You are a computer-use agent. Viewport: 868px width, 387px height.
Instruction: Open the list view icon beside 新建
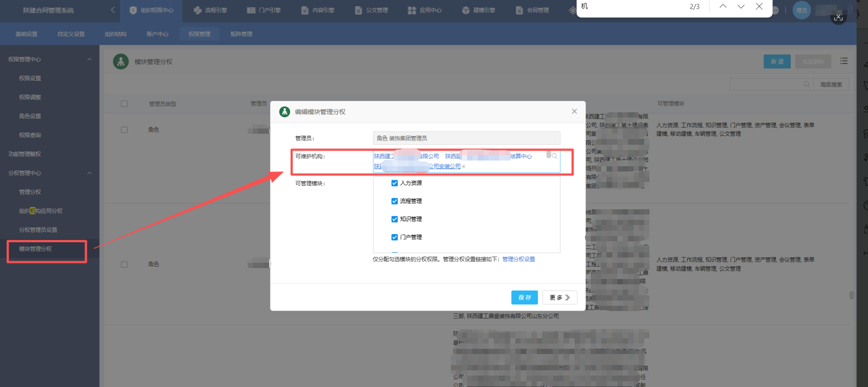844,61
